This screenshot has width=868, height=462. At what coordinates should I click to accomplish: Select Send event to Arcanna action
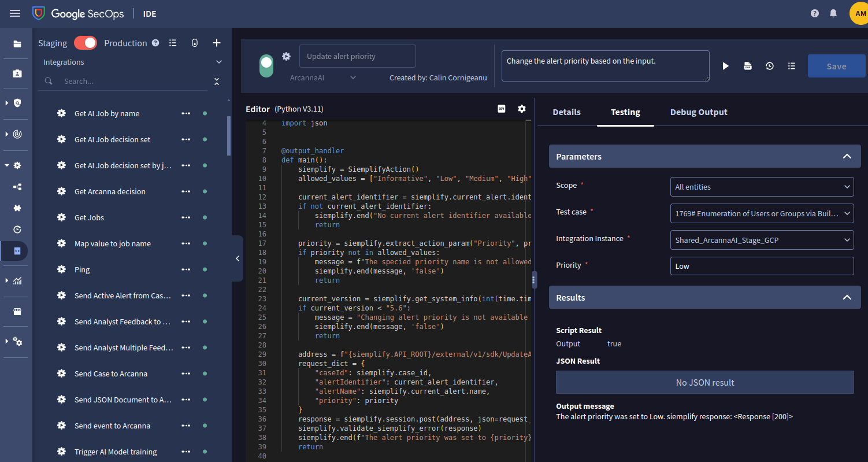click(x=112, y=426)
